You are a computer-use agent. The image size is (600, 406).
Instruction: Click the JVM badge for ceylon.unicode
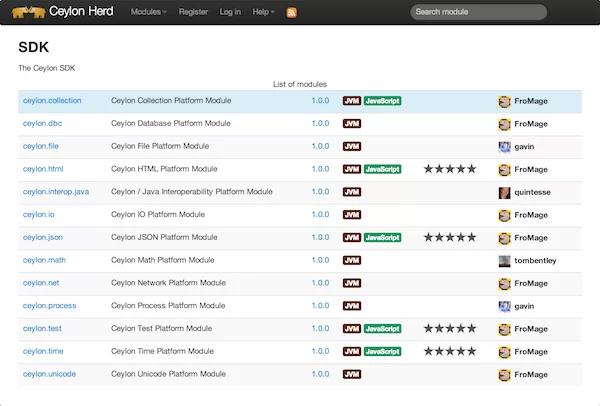[352, 374]
